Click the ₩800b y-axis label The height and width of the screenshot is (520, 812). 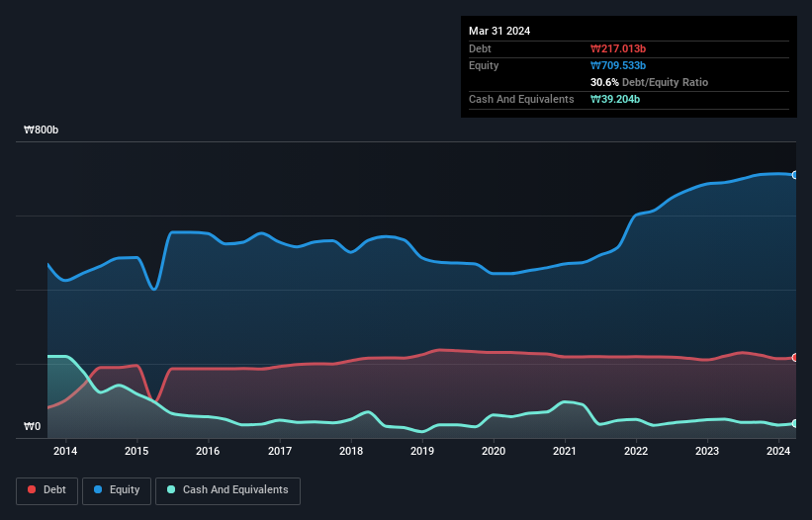pyautogui.click(x=41, y=130)
